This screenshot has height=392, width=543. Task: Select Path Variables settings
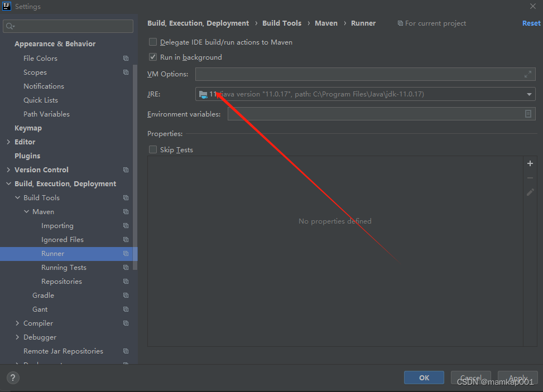46,114
